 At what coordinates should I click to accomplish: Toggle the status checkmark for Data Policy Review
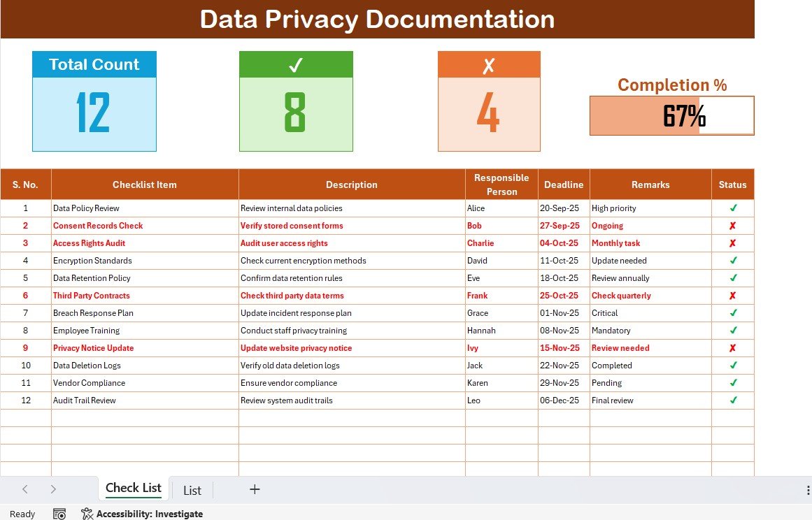pyautogui.click(x=732, y=208)
